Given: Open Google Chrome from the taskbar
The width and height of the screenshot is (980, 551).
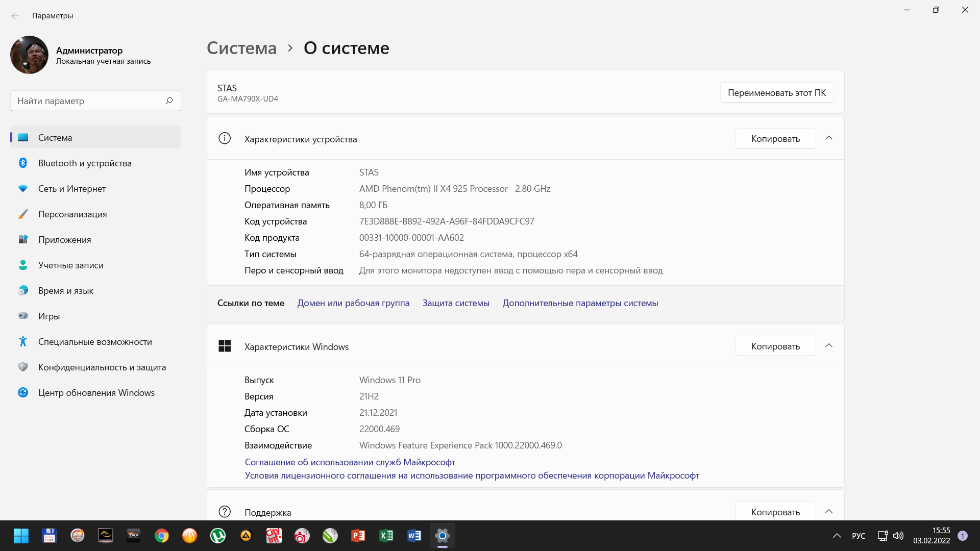Looking at the screenshot, I should point(162,536).
